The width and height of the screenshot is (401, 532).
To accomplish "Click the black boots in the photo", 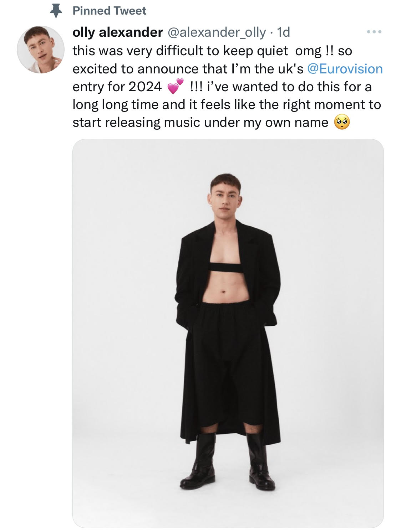I will (228, 463).
